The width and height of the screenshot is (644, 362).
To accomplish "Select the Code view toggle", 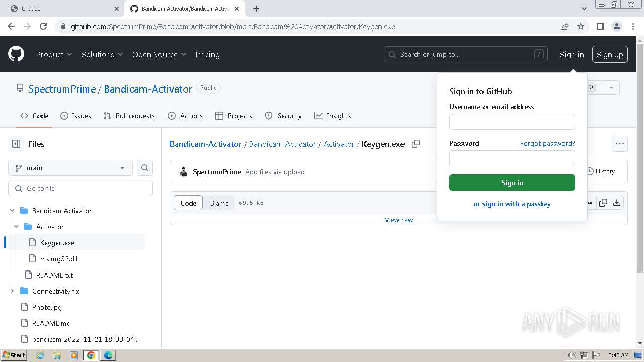I will tap(188, 203).
